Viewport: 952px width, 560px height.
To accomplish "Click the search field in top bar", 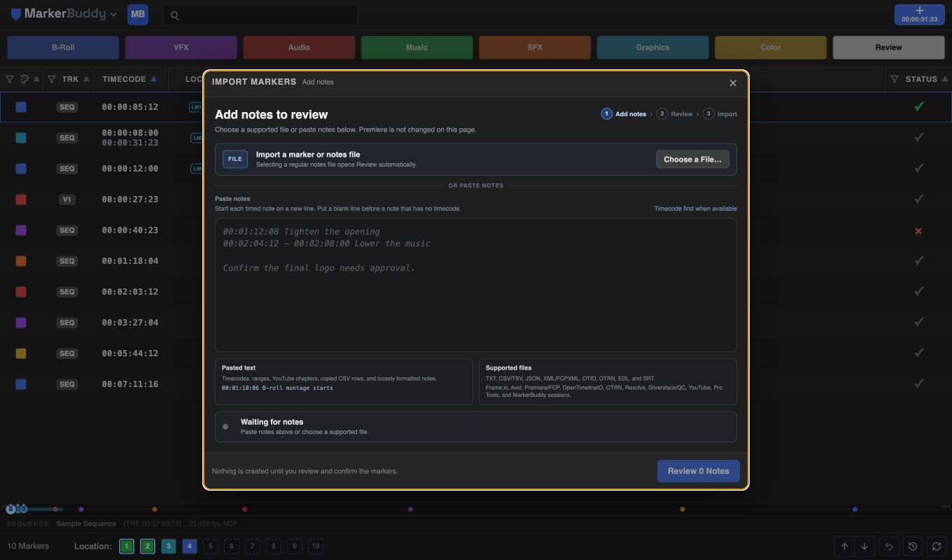I will (260, 15).
